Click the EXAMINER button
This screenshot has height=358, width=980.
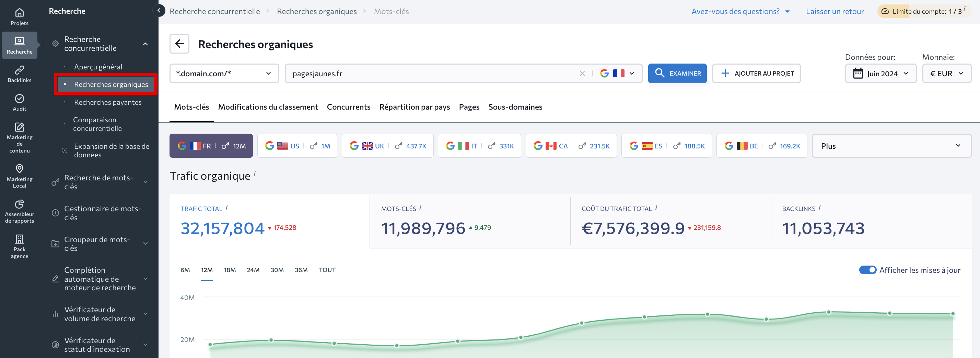click(x=677, y=73)
